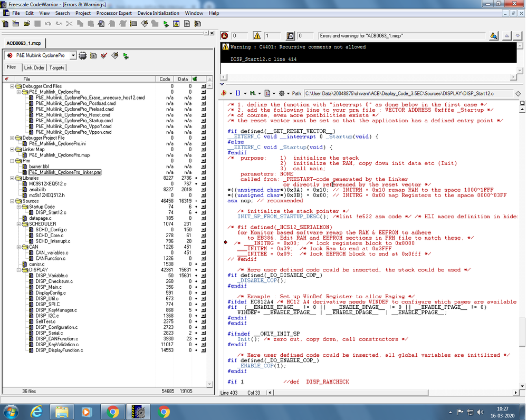
Task: Click the New Project toolbar icon
Action: [x=16, y=24]
